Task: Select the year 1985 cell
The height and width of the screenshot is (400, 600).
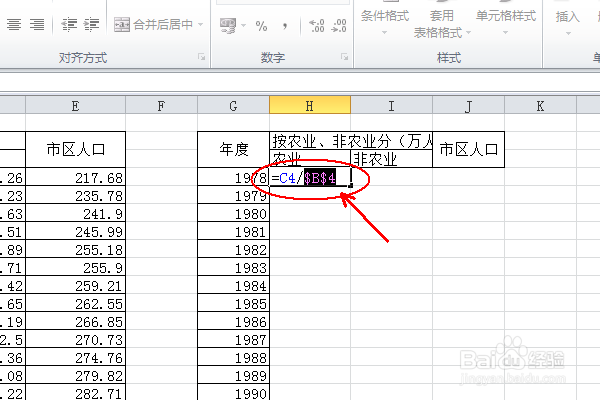Action: click(233, 304)
